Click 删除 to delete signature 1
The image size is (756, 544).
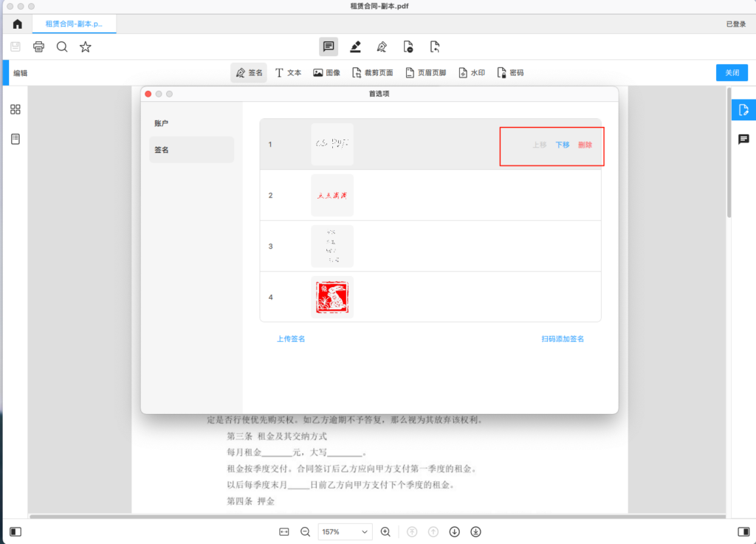pos(585,145)
